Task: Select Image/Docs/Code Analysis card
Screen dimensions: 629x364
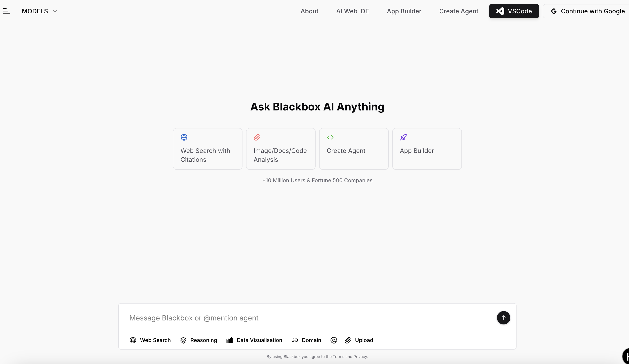Action: click(280, 149)
